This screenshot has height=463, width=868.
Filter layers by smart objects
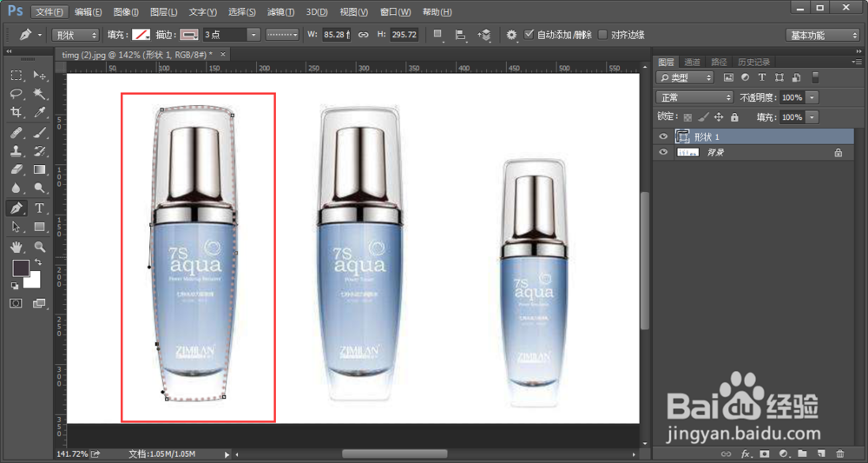[x=796, y=77]
